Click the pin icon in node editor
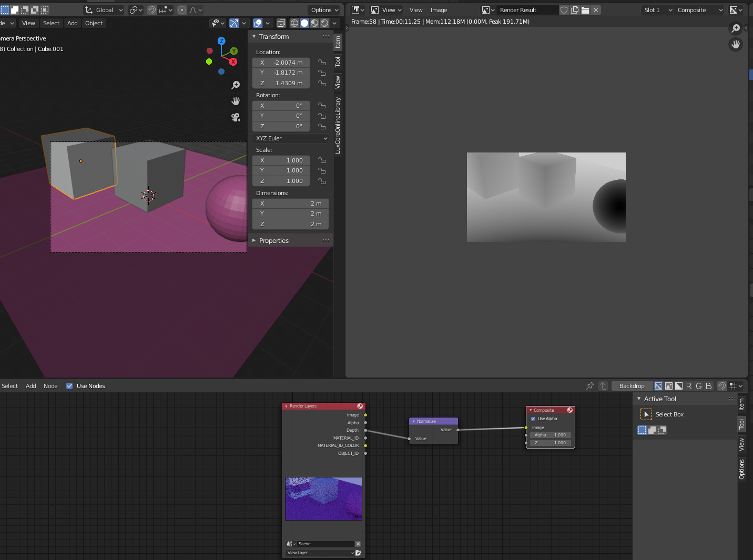This screenshot has width=753, height=560. [x=590, y=386]
